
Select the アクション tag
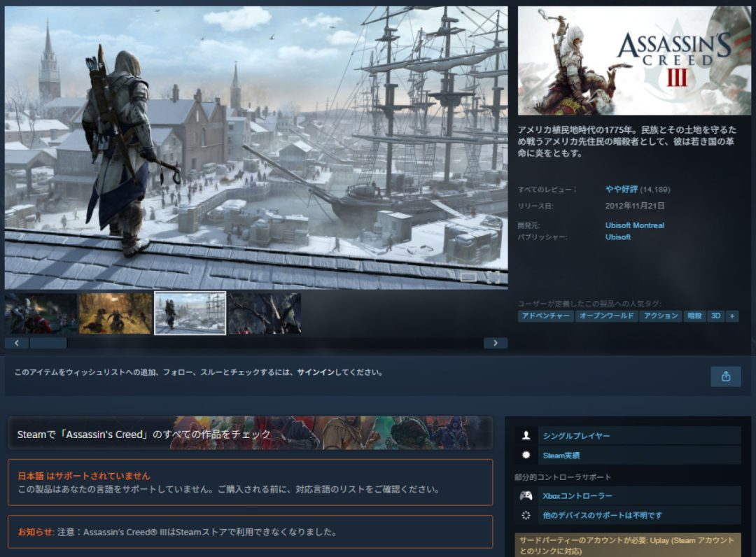click(660, 316)
